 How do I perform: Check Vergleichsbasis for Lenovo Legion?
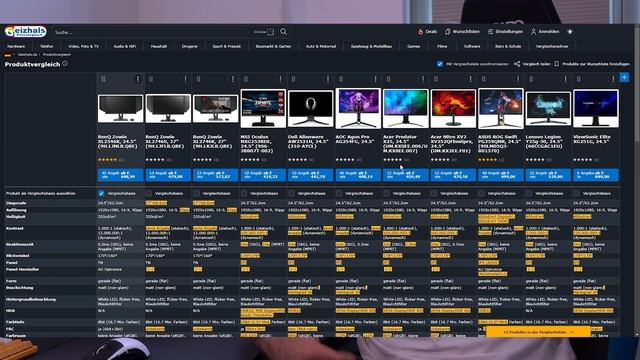click(x=529, y=193)
